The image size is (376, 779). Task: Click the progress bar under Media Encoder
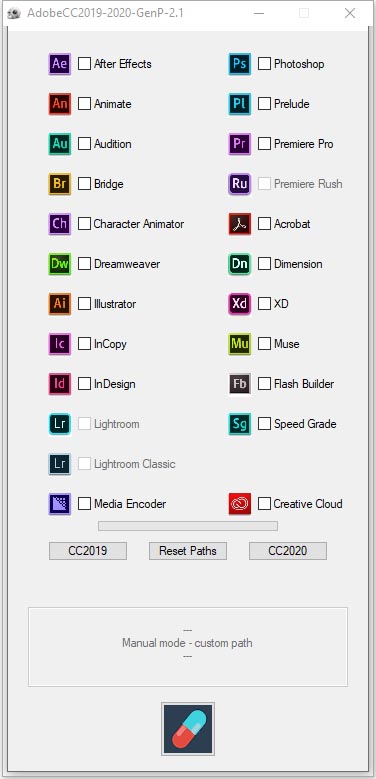pos(188,526)
